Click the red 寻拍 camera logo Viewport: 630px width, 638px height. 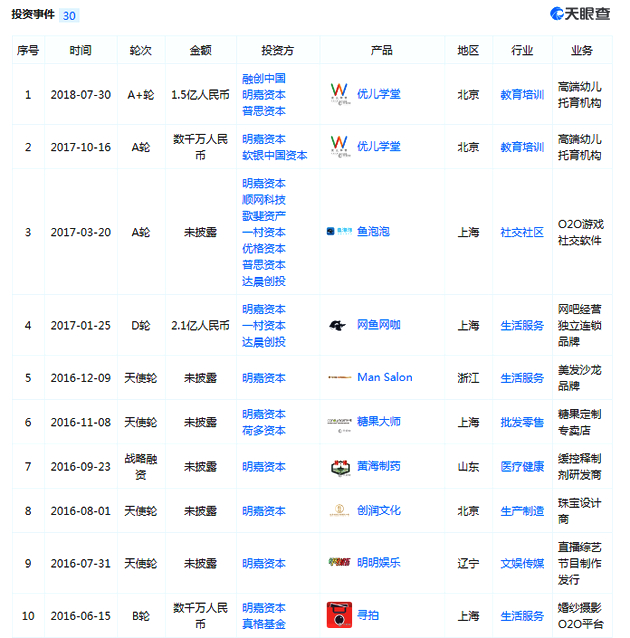pos(339,615)
